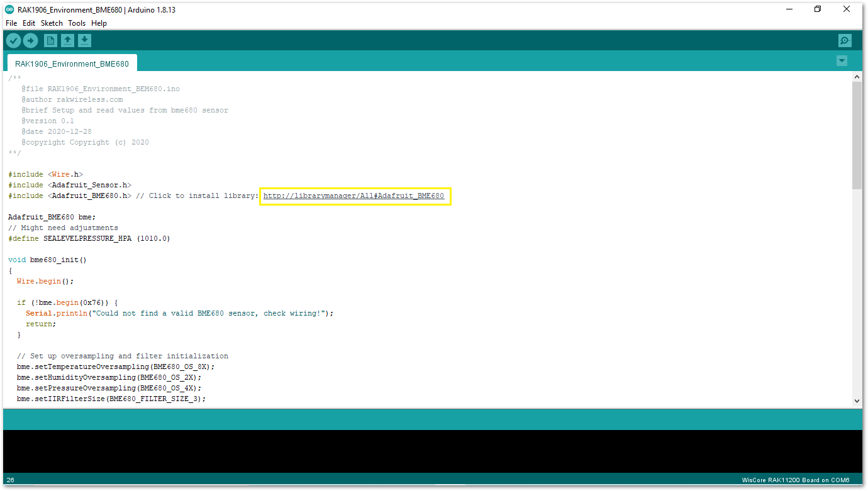Click the '@copyright Copyright (c) 2020' line
The width and height of the screenshot is (868, 491).
tap(85, 143)
